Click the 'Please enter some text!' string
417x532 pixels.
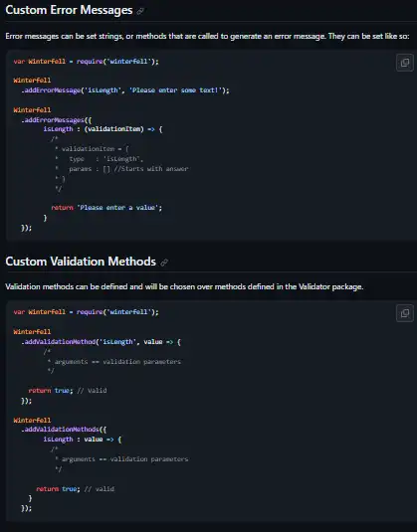[x=176, y=90]
